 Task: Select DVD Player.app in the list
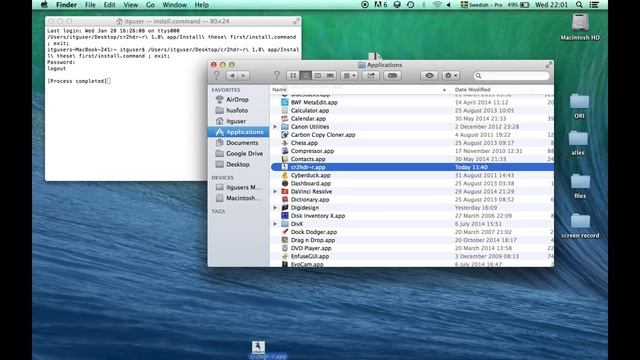pyautogui.click(x=412, y=248)
